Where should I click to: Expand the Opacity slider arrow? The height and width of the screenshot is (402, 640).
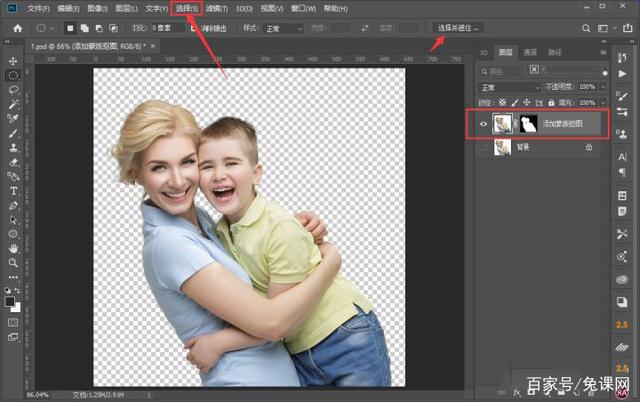(603, 87)
